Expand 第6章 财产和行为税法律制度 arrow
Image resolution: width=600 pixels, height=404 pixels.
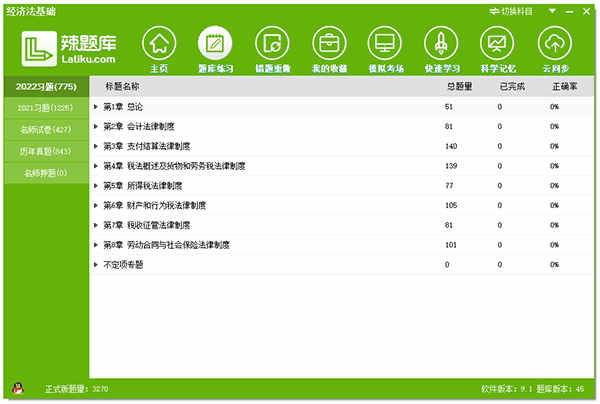tap(96, 205)
